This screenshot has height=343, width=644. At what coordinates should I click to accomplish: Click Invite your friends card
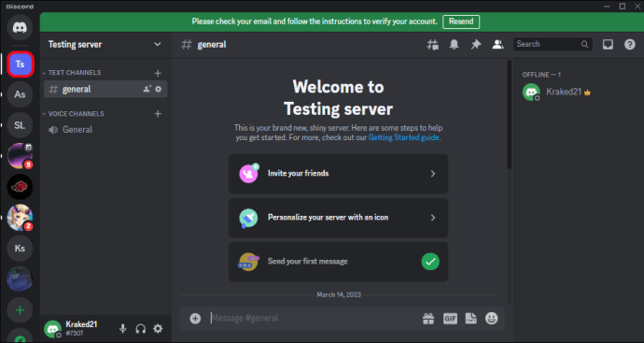[x=338, y=174]
